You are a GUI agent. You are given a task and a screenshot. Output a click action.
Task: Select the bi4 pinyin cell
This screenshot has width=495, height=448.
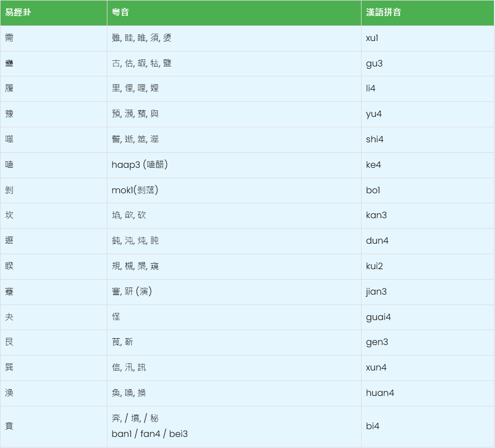click(428, 426)
